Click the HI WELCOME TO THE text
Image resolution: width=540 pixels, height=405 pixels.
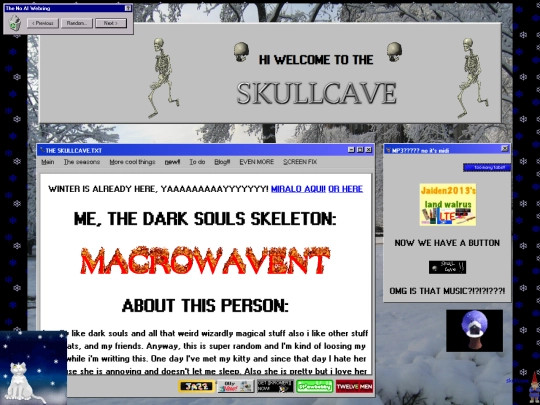pos(316,60)
